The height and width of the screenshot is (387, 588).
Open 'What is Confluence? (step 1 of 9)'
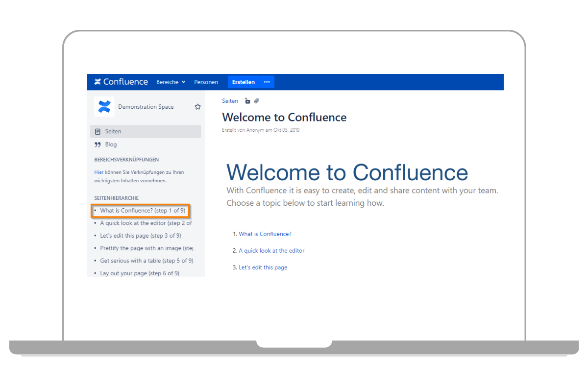pyautogui.click(x=143, y=211)
